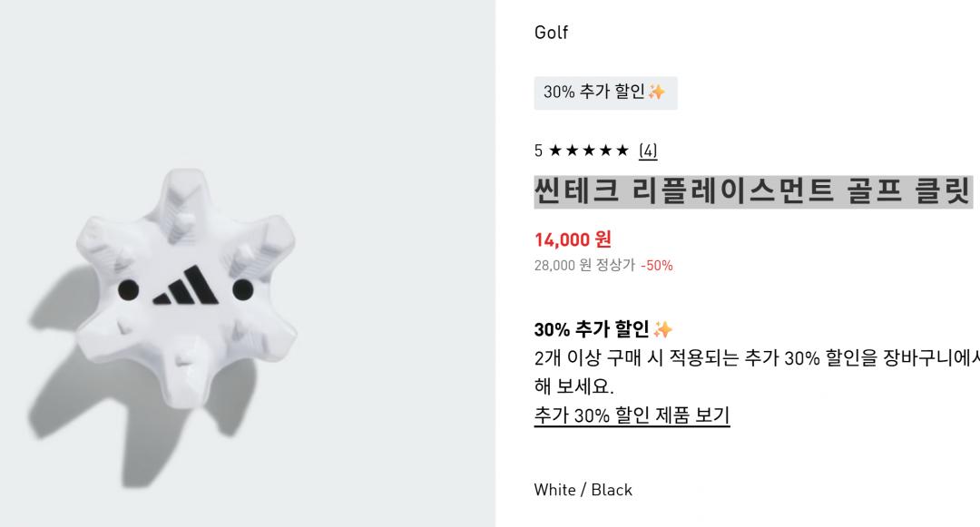Click the bold 30% 추가 할인 heading
This screenshot has width=980, height=527.
tap(591, 329)
